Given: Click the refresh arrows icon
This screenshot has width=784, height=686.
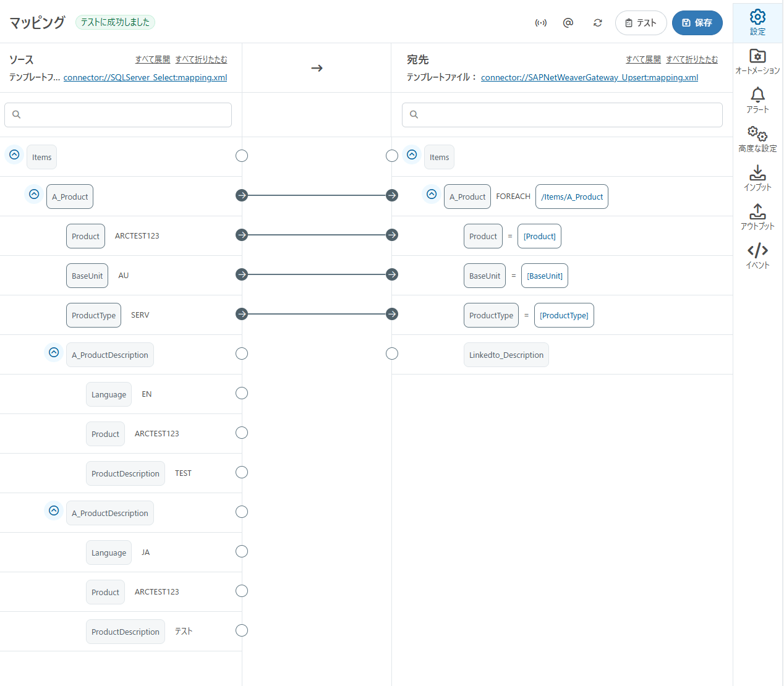Looking at the screenshot, I should tap(598, 23).
